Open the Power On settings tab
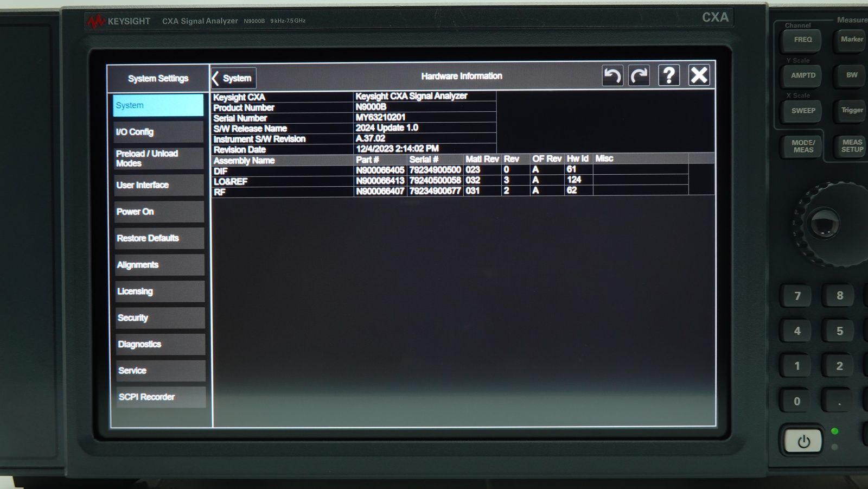 [x=159, y=212]
